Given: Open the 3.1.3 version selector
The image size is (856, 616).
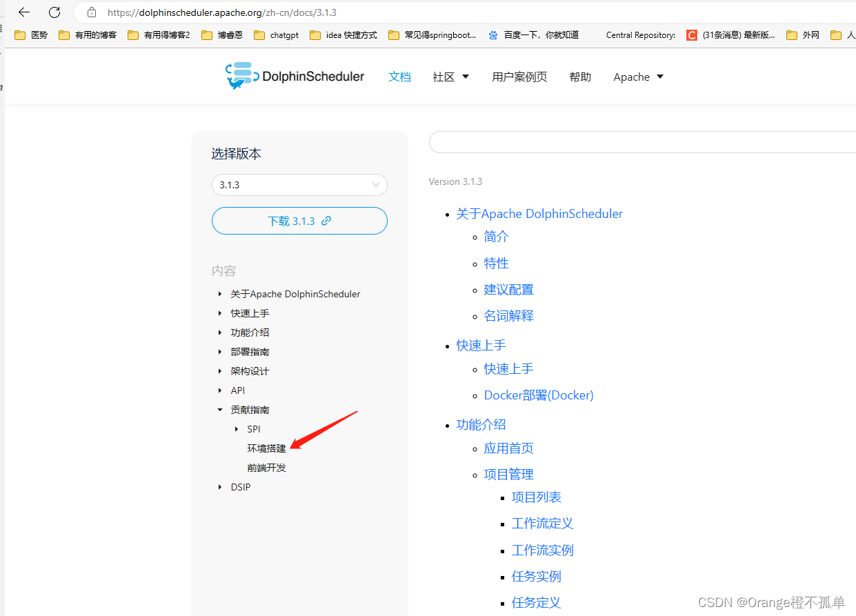Looking at the screenshot, I should [x=299, y=185].
